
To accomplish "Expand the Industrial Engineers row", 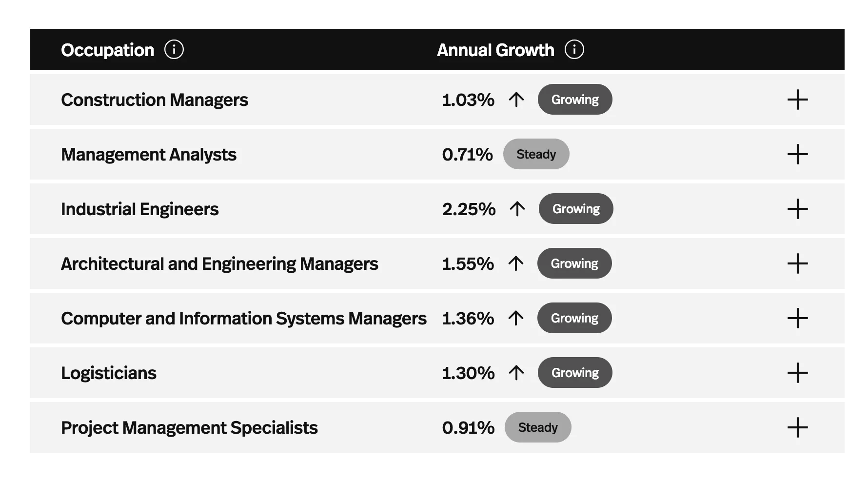I will tap(797, 209).
